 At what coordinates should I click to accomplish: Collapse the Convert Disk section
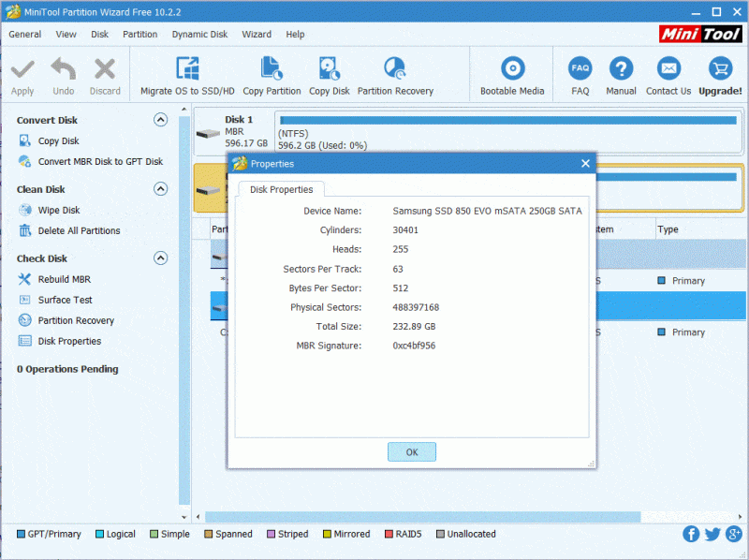(160, 120)
